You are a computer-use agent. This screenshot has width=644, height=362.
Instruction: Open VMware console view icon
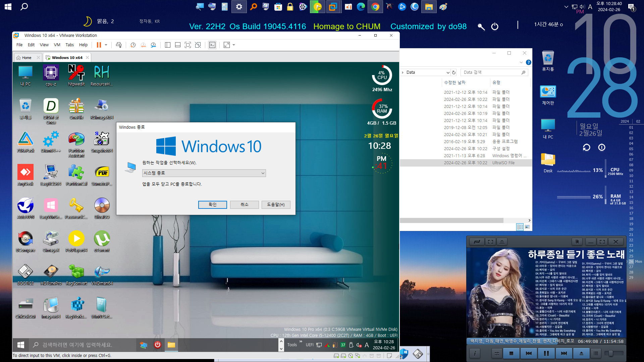[x=212, y=45]
